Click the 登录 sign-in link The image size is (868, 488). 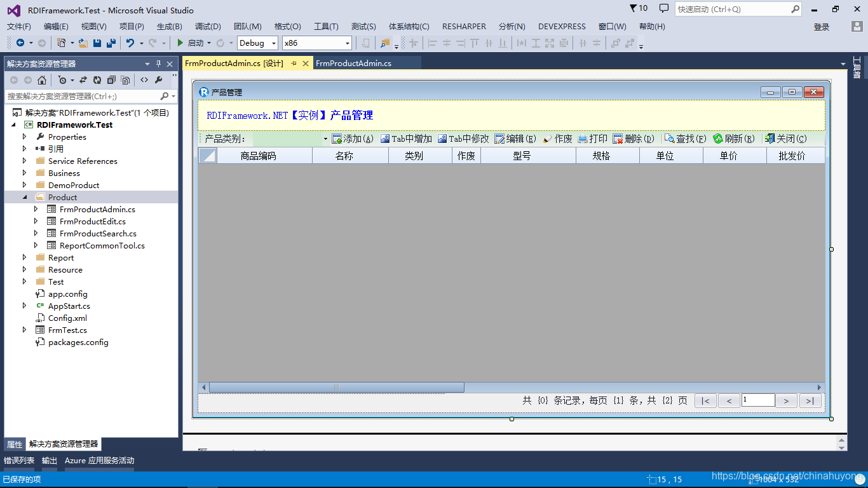[822, 27]
